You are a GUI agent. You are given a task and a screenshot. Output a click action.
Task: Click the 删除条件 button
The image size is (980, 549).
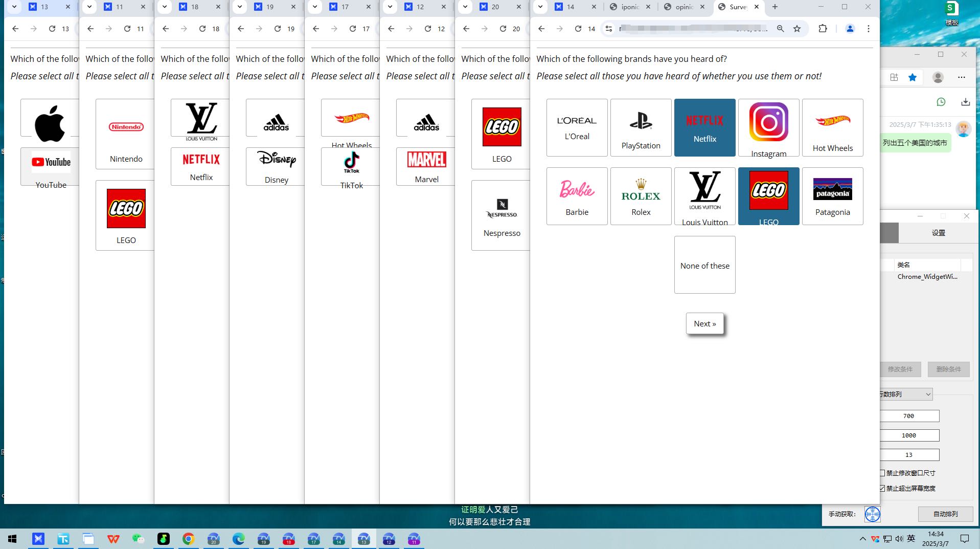pos(948,369)
